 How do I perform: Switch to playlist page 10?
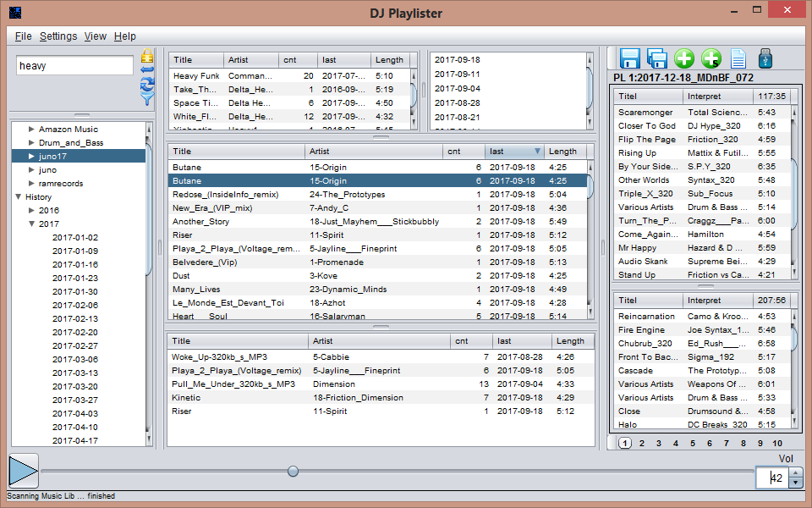pyautogui.click(x=777, y=443)
